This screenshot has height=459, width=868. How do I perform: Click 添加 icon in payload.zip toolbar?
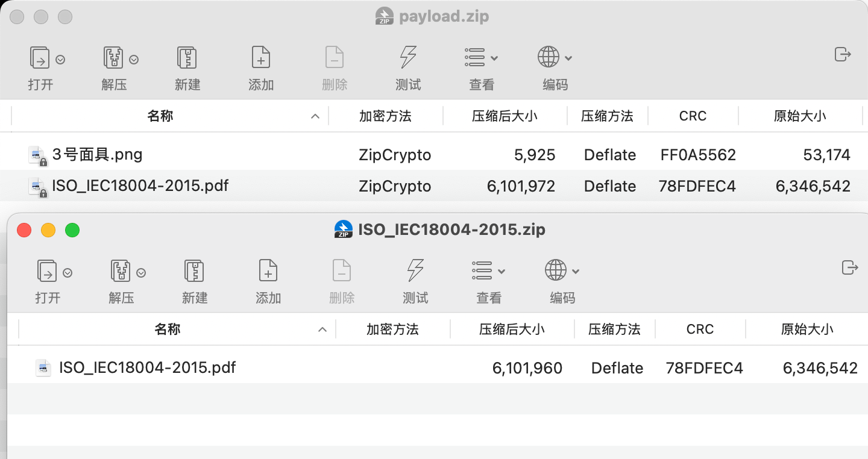pyautogui.click(x=260, y=58)
